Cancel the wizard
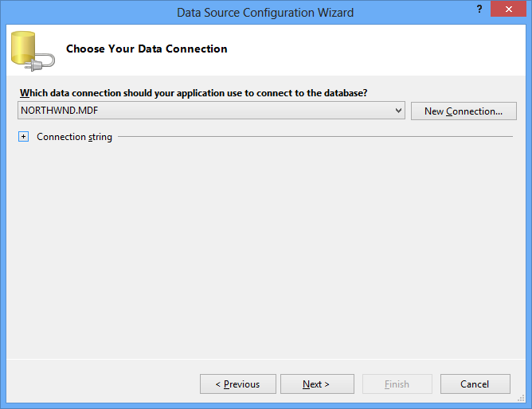Viewport: 532px width, 409px height. coord(475,384)
